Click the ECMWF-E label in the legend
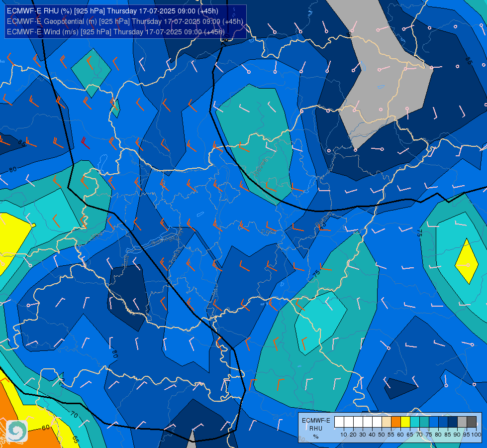 (316, 421)
